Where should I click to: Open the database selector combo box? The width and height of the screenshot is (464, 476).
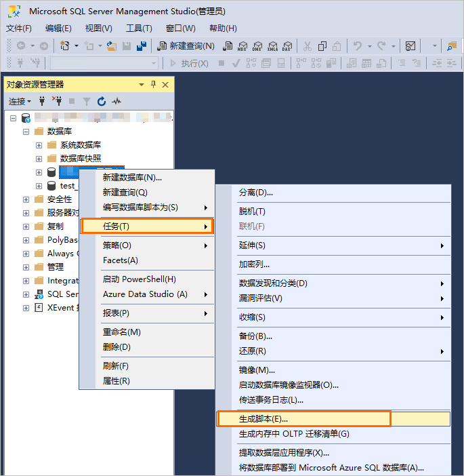pos(104,64)
